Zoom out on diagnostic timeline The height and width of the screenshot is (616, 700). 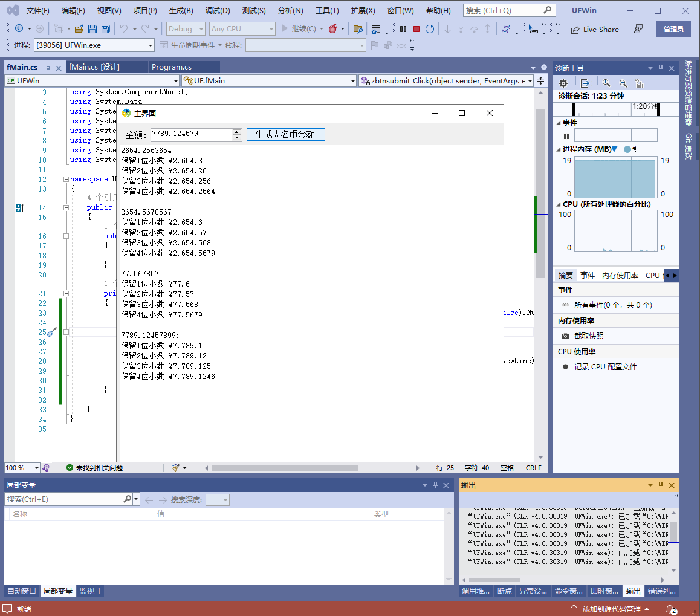pyautogui.click(x=623, y=83)
